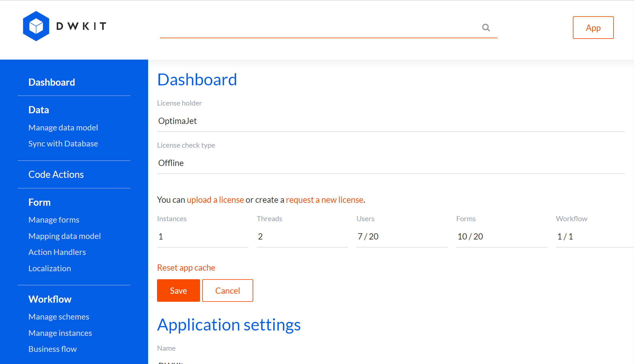Open Manage instances

tap(60, 333)
